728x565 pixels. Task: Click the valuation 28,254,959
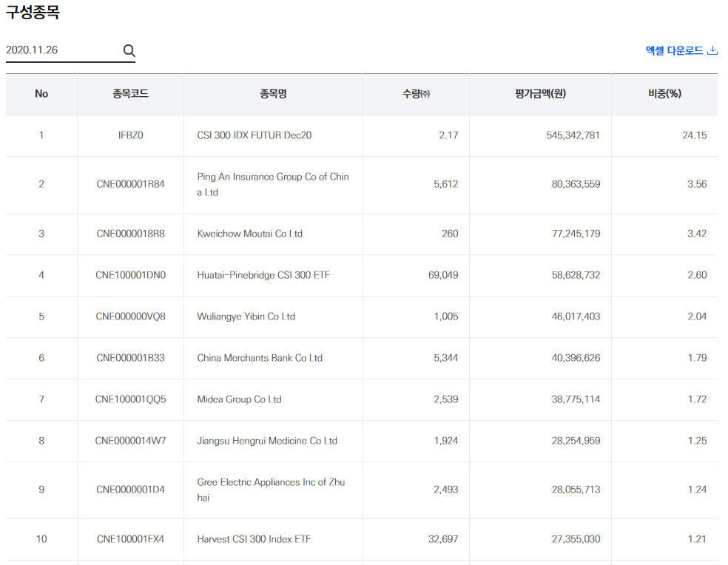pyautogui.click(x=576, y=440)
